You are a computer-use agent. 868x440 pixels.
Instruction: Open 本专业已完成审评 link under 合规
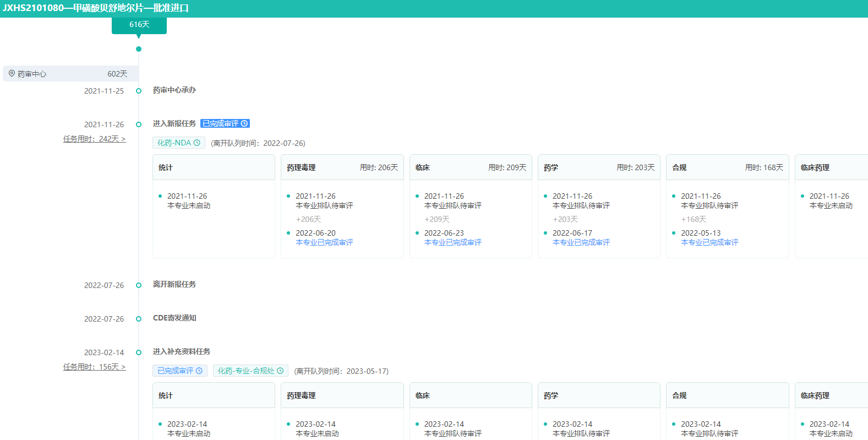coord(709,242)
